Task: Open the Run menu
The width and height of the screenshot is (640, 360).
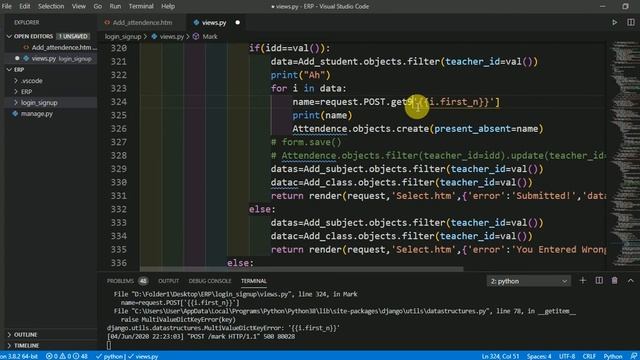Action: click(x=115, y=7)
